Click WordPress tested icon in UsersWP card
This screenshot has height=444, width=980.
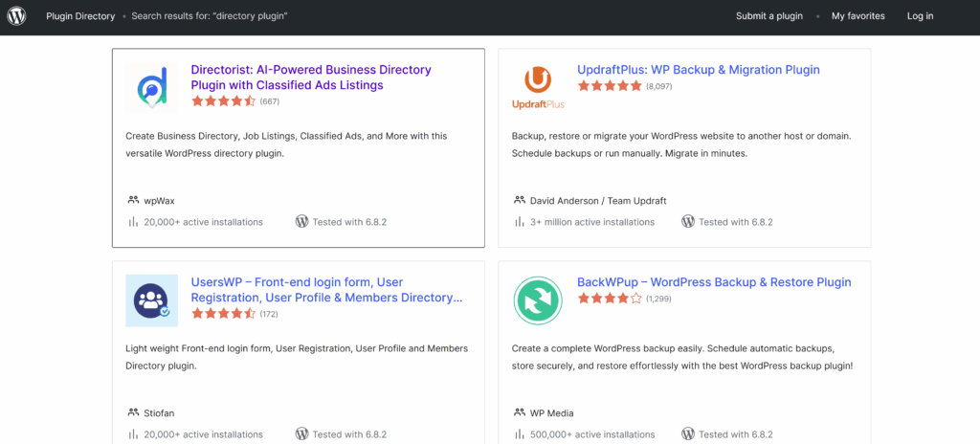[301, 434]
